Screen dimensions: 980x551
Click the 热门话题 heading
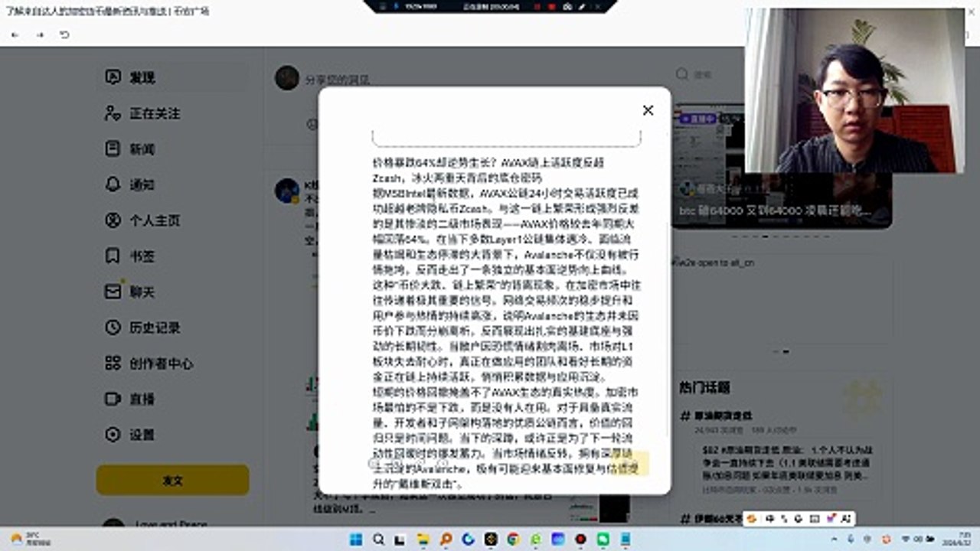tap(704, 387)
